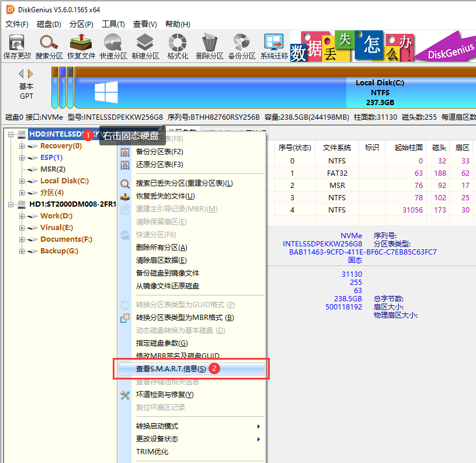Click the restore partition table (F3) menu icon
476x463 pixels.
coord(125,165)
